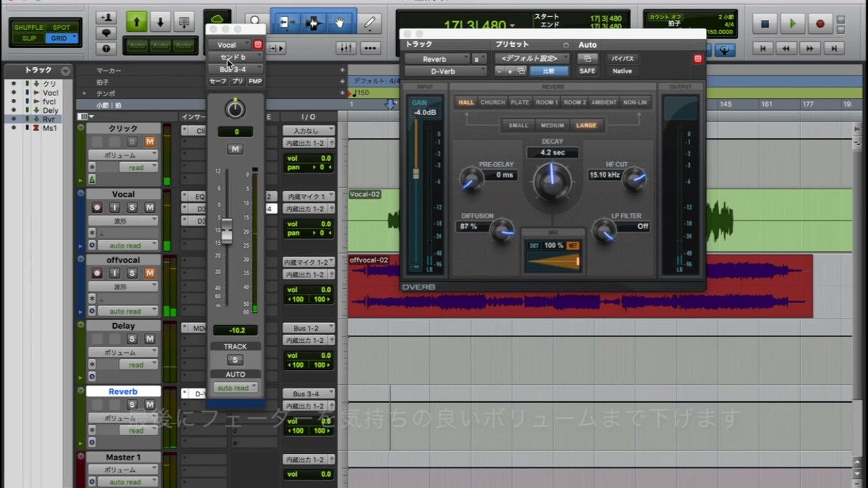Open the auto read dropdown in send window

[x=235, y=388]
